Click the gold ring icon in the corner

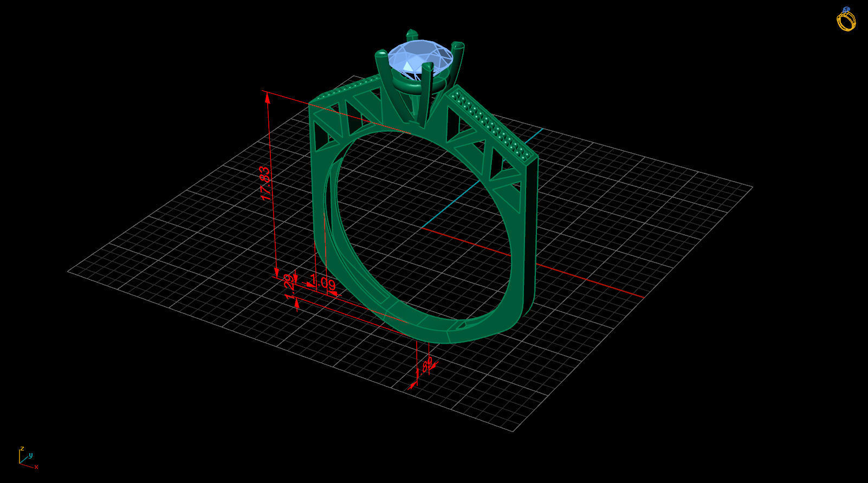point(846,19)
